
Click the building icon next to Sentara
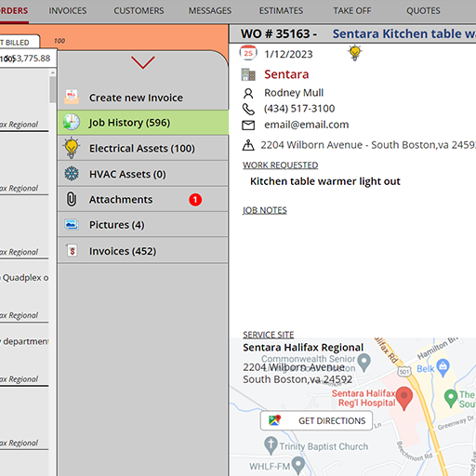(248, 74)
